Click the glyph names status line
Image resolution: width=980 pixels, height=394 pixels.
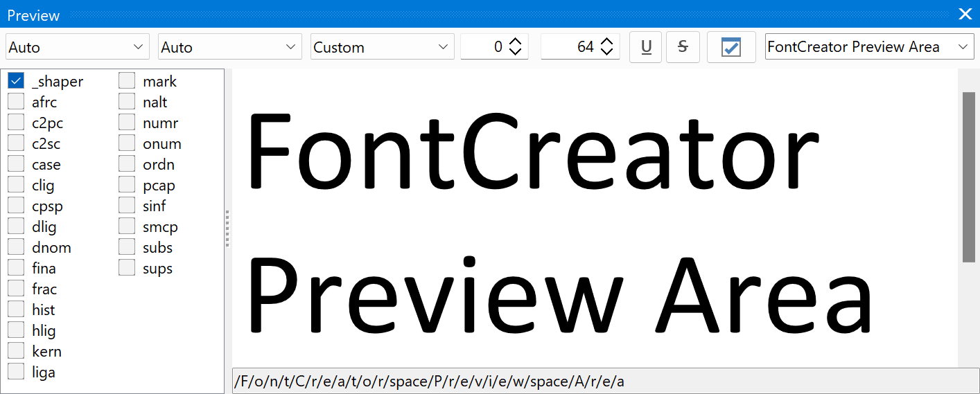pyautogui.click(x=606, y=381)
